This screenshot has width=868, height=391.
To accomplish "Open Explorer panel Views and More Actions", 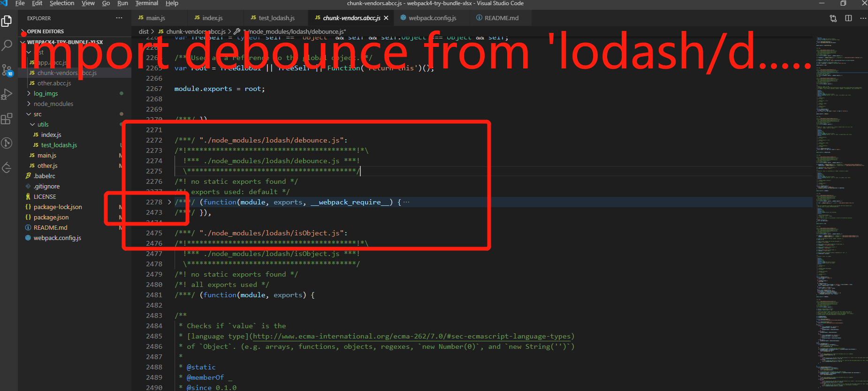I will 119,18.
